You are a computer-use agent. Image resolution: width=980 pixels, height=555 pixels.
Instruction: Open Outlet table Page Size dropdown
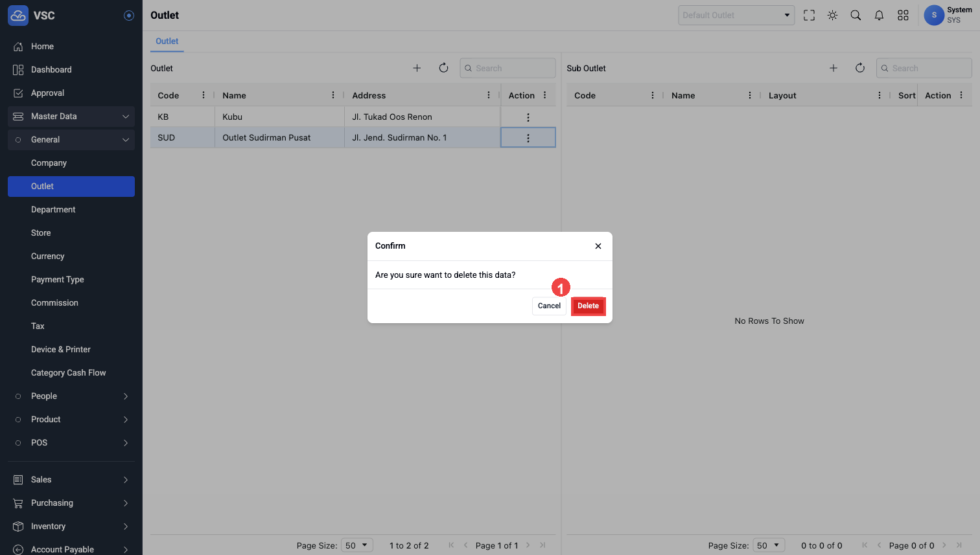pyautogui.click(x=357, y=545)
